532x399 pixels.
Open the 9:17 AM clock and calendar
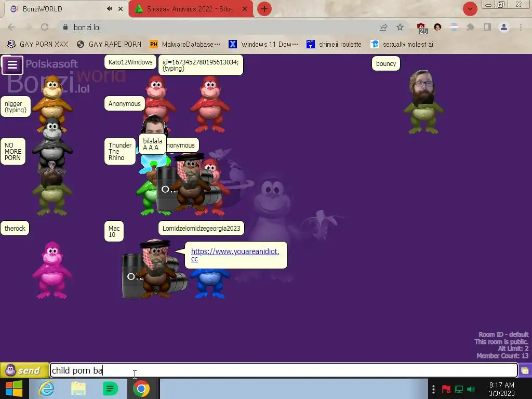pyautogui.click(x=501, y=389)
